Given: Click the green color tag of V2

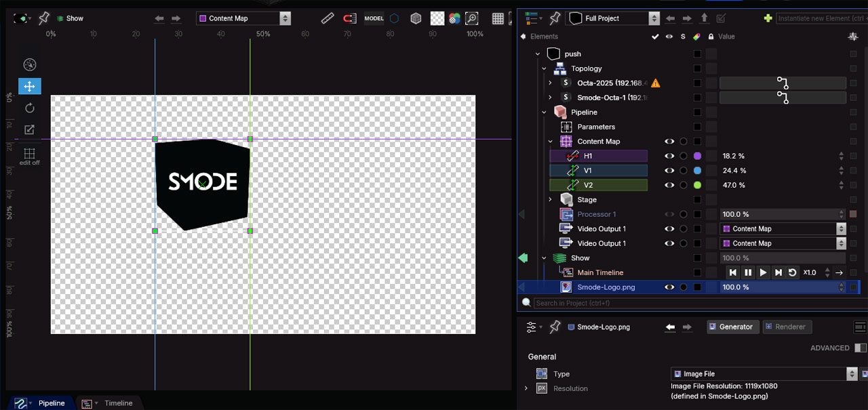Looking at the screenshot, I should coord(697,185).
